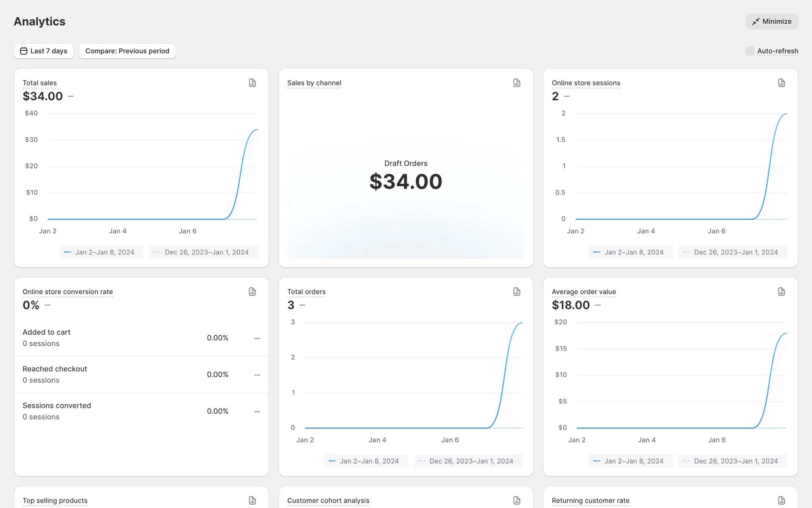Toggle Jan 2–Jan 8 legend in Total sales
812x508 pixels.
pyautogui.click(x=101, y=252)
